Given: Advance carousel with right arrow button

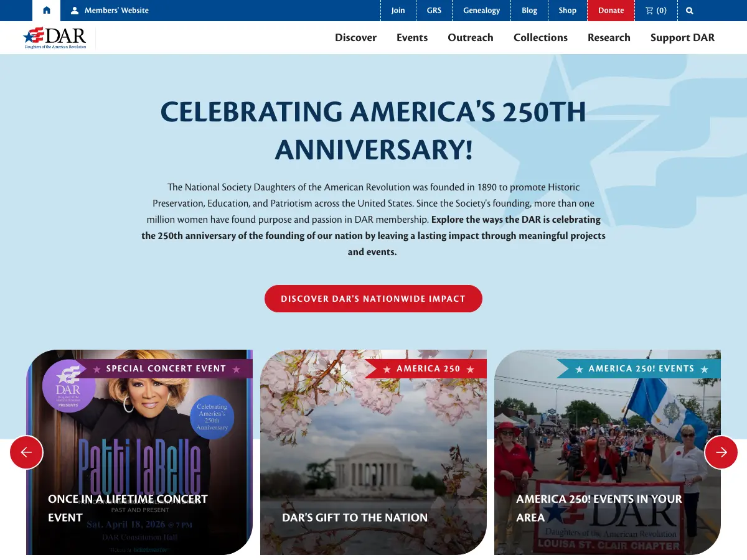Looking at the screenshot, I should pos(721,452).
